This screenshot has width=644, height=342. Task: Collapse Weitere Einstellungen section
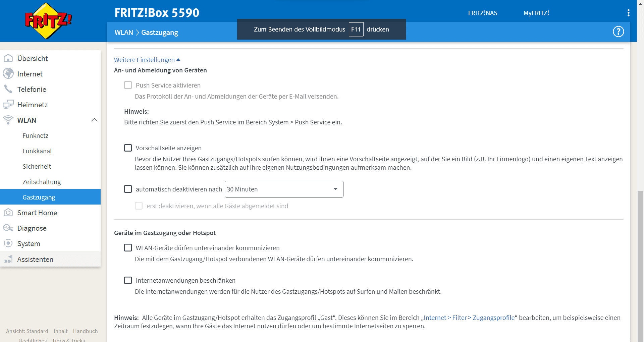point(147,60)
